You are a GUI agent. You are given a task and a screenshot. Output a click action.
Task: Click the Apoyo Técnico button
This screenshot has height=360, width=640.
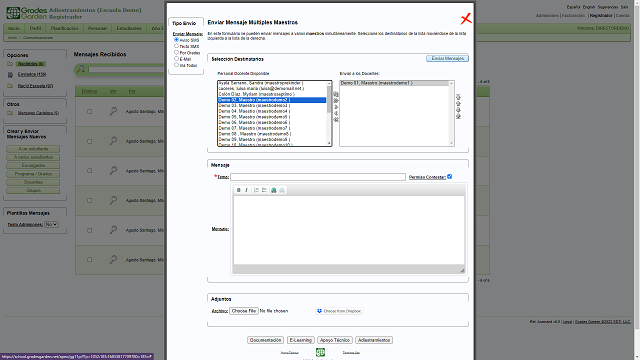[335, 340]
